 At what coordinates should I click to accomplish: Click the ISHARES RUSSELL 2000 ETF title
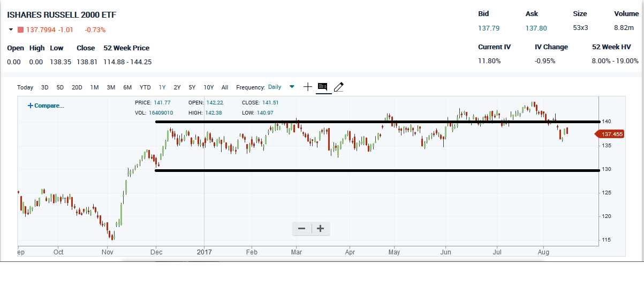click(x=62, y=15)
